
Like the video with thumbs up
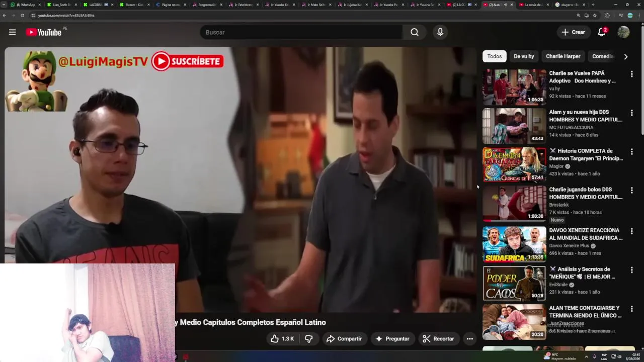click(x=275, y=339)
